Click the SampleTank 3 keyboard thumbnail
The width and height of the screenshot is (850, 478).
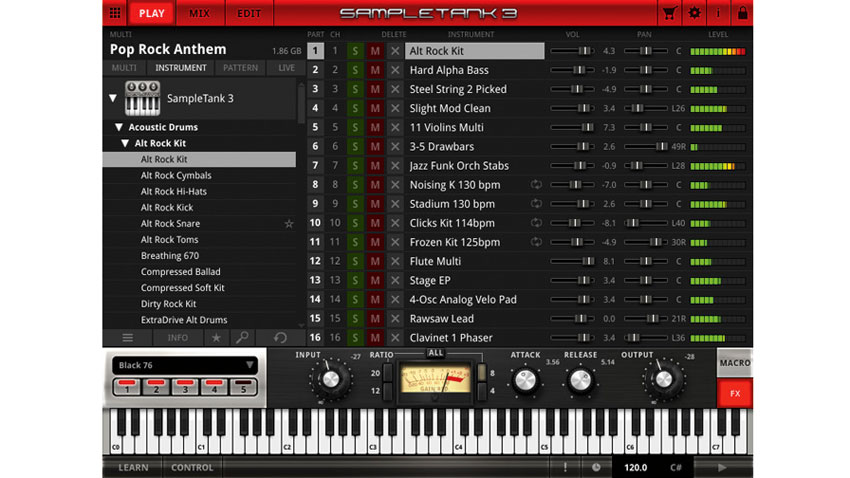click(x=143, y=98)
